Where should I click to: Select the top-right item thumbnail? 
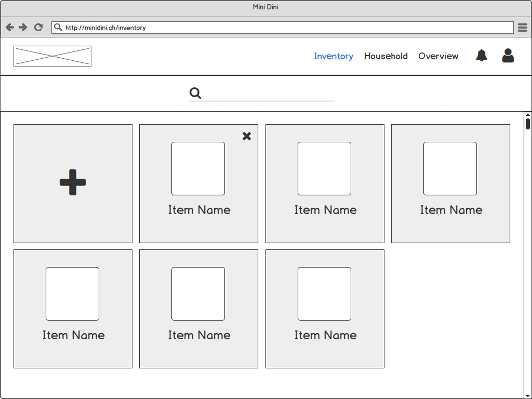(x=450, y=168)
